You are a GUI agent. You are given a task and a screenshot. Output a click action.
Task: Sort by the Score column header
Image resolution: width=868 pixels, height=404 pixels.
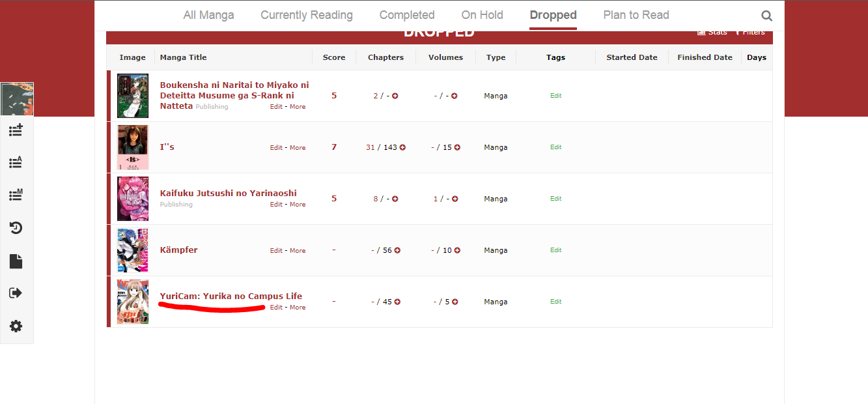coord(334,57)
